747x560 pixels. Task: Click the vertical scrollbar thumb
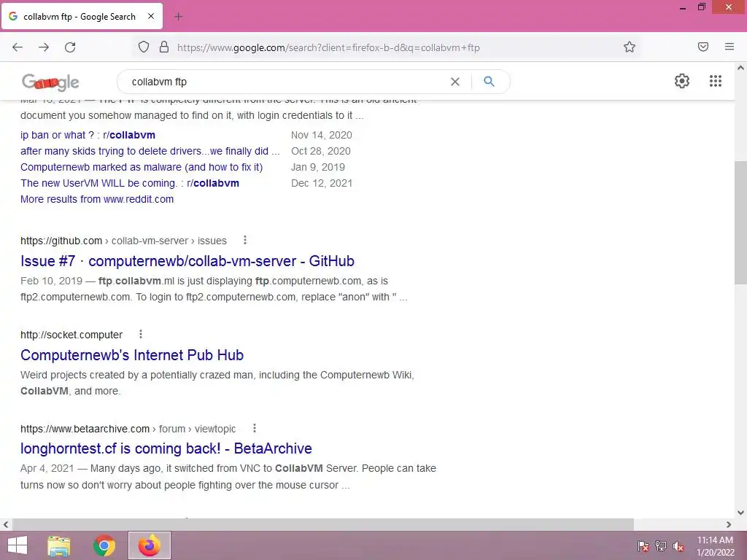[740, 223]
